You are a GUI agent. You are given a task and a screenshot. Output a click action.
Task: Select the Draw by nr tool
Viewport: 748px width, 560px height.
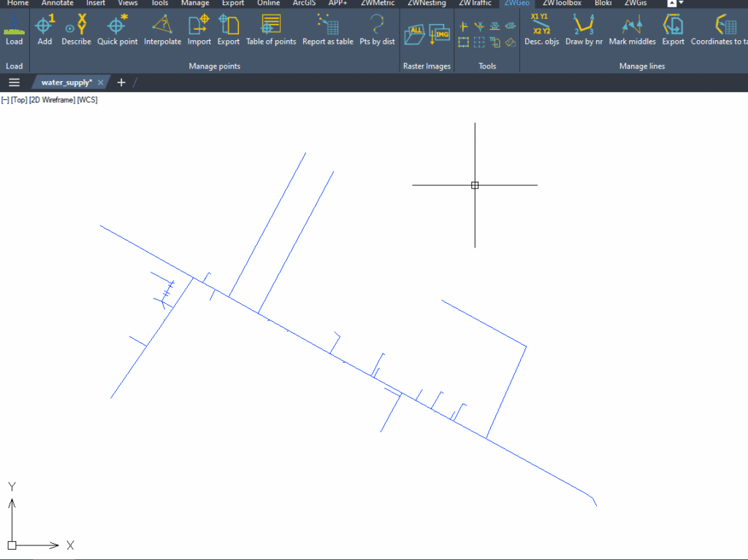[x=584, y=30]
